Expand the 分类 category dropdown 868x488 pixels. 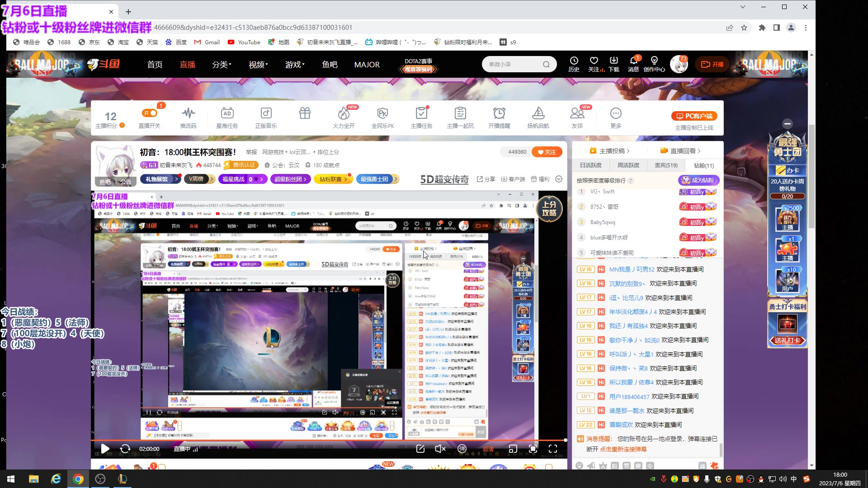(x=221, y=64)
